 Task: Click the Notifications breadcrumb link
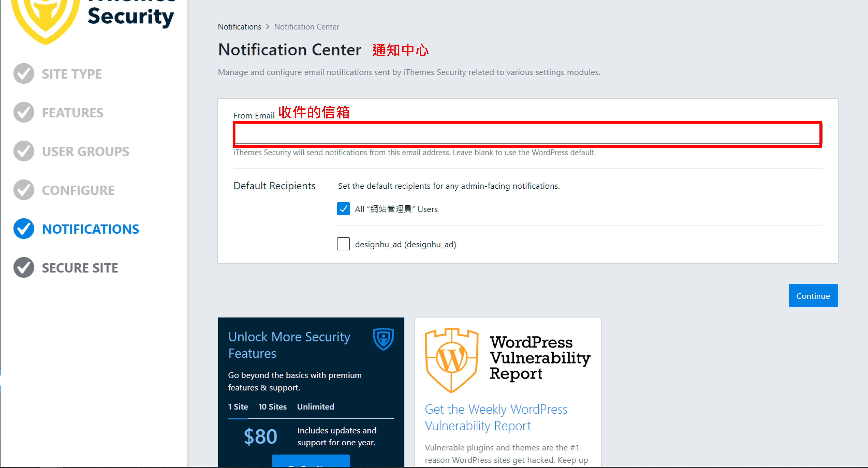pos(239,27)
